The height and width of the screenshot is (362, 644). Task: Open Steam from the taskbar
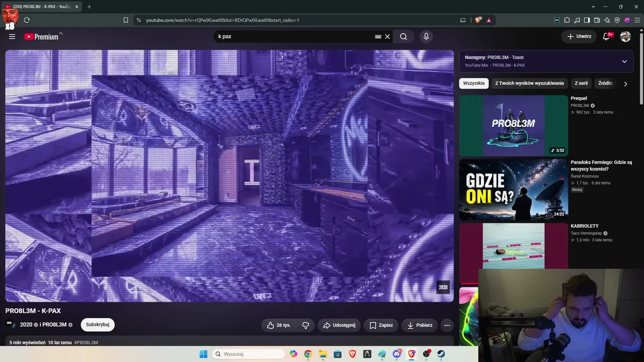point(441,354)
